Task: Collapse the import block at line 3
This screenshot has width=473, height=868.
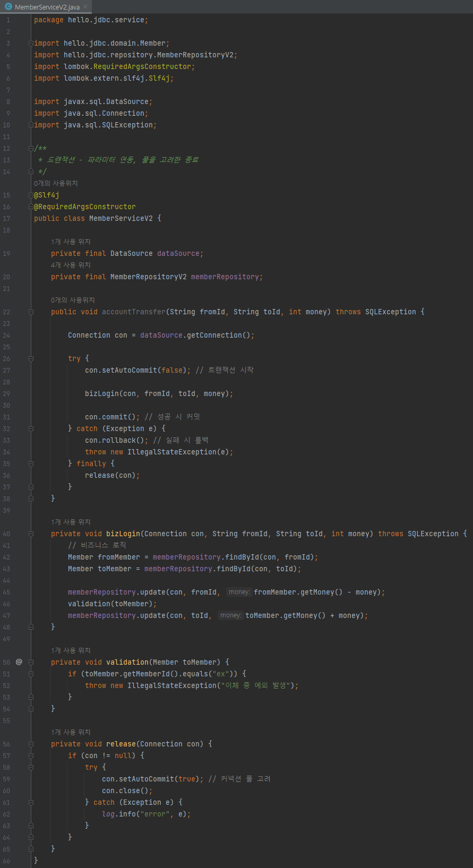Action: (x=31, y=43)
